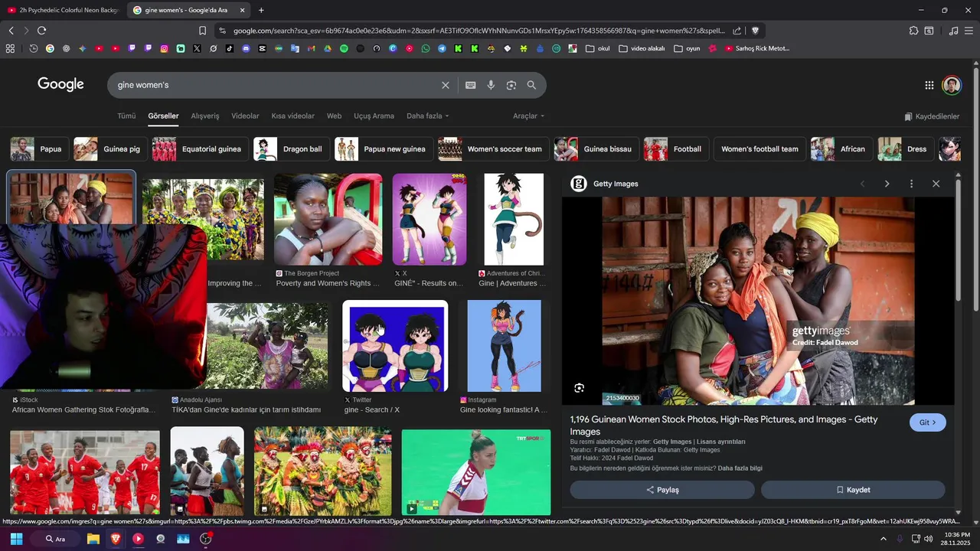Submit search with the magnifier icon
980x551 pixels.
(x=531, y=85)
